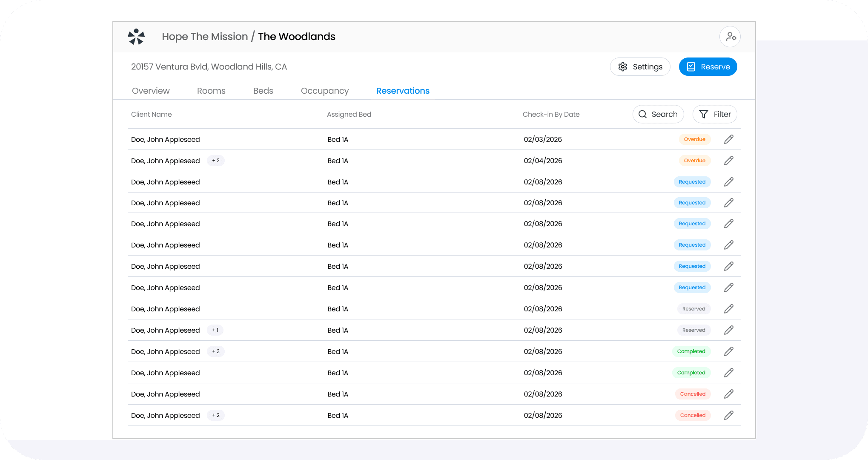This screenshot has width=868, height=460.
Task: Expand the +3 additional clients badge
Action: pos(216,351)
